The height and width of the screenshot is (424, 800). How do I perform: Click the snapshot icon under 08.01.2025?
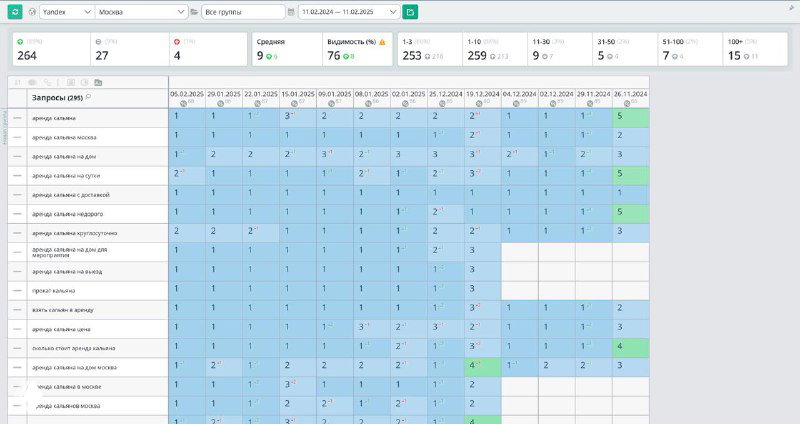(x=368, y=103)
